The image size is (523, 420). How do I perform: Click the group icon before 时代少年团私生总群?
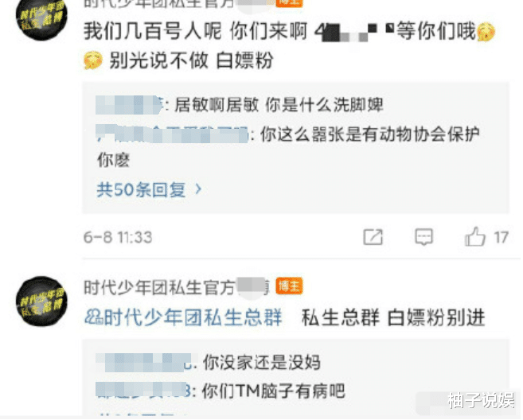click(93, 317)
